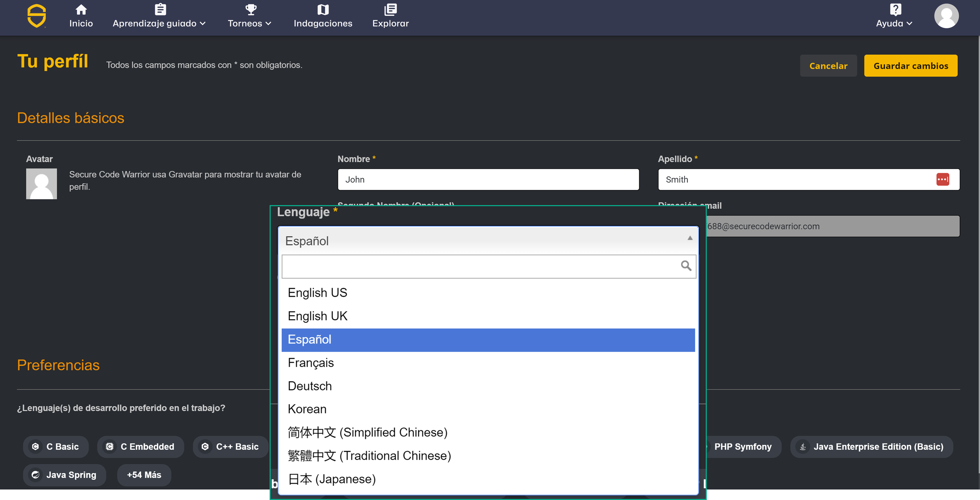Click the Guardar cambios button
980x500 pixels.
[x=910, y=65]
